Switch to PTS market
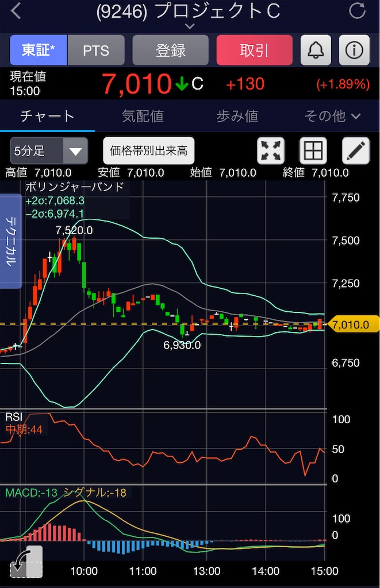The image size is (380, 588). pyautogui.click(x=96, y=51)
